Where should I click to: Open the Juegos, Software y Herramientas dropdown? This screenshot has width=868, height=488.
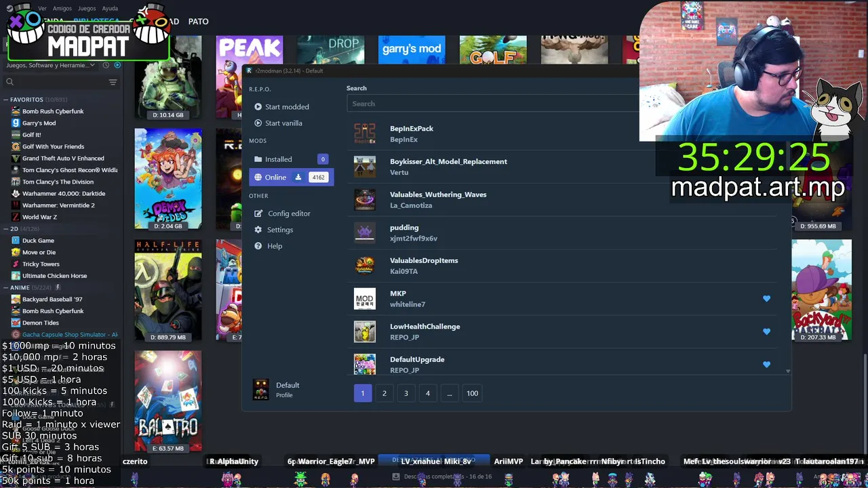(52, 65)
